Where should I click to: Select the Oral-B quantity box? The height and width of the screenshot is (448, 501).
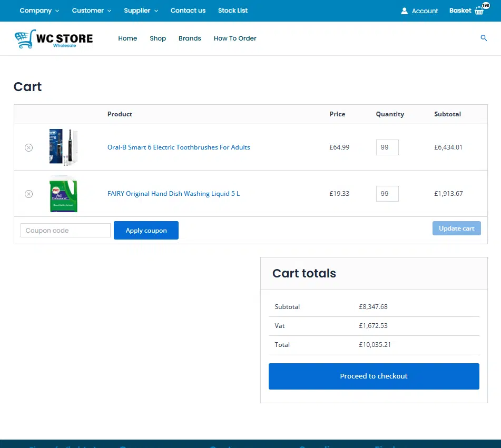click(387, 147)
